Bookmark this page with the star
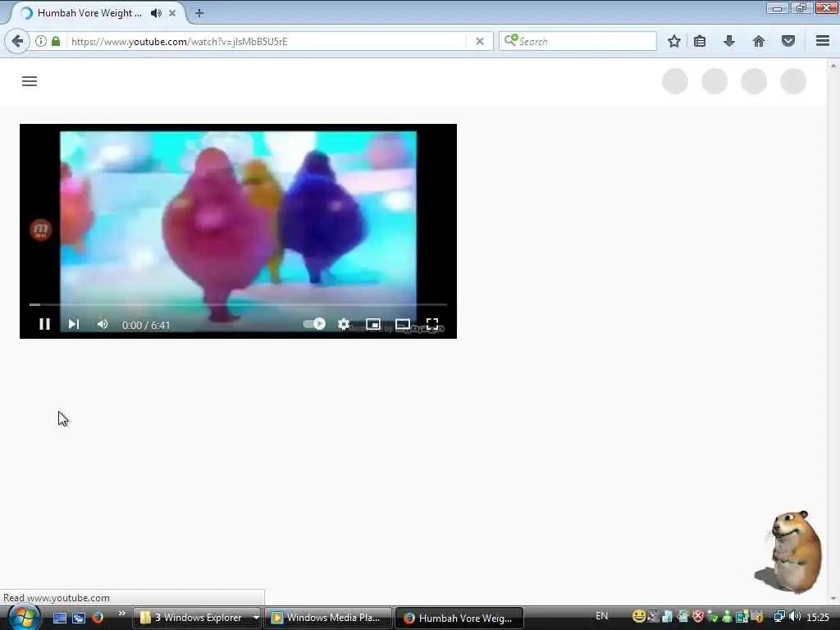The image size is (840, 630). pos(674,41)
